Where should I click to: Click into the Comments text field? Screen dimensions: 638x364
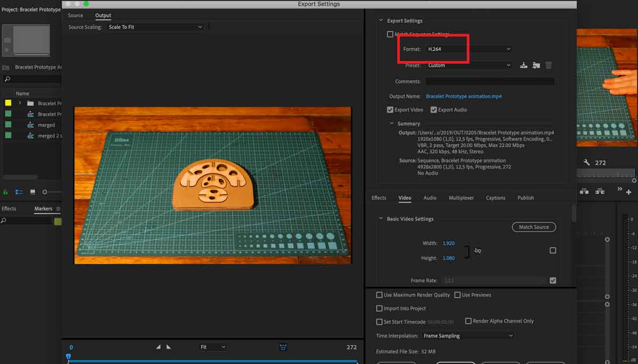(x=490, y=81)
